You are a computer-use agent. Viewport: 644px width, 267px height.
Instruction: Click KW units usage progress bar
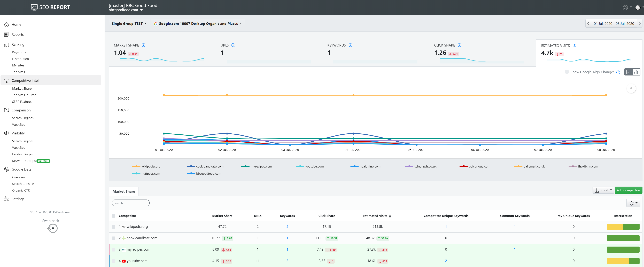click(50, 207)
